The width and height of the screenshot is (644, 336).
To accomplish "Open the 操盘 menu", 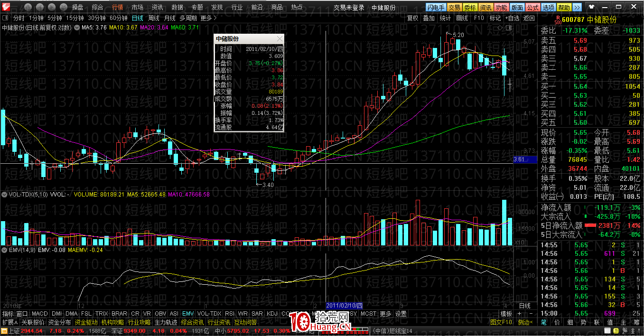I will click(x=77, y=7).
